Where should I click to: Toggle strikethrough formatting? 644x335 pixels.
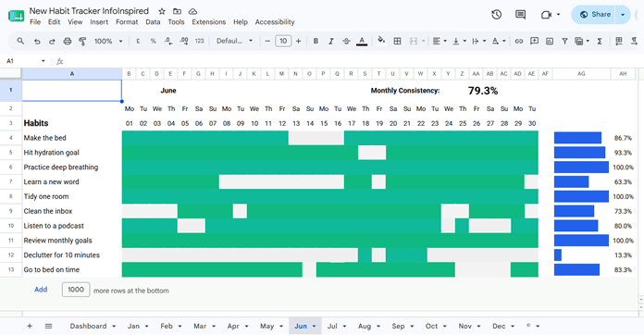346,41
